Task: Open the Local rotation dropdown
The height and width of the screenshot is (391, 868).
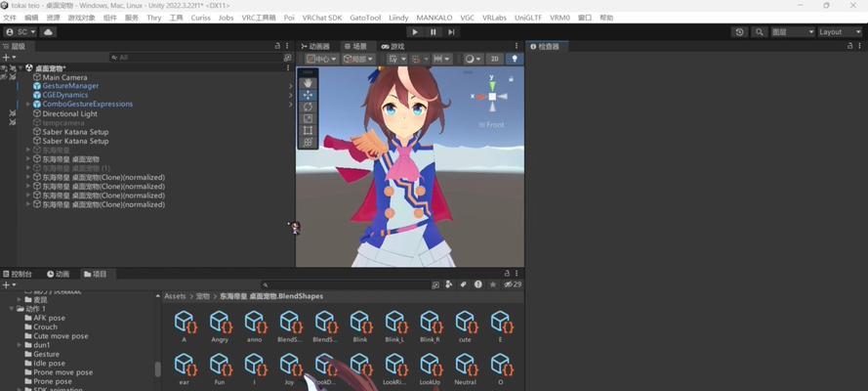Action: [358, 59]
